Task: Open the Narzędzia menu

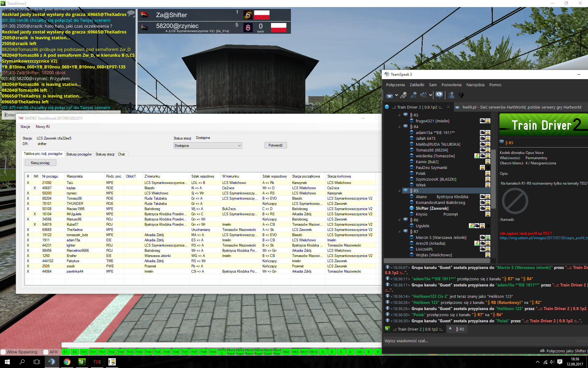Action: [475, 85]
